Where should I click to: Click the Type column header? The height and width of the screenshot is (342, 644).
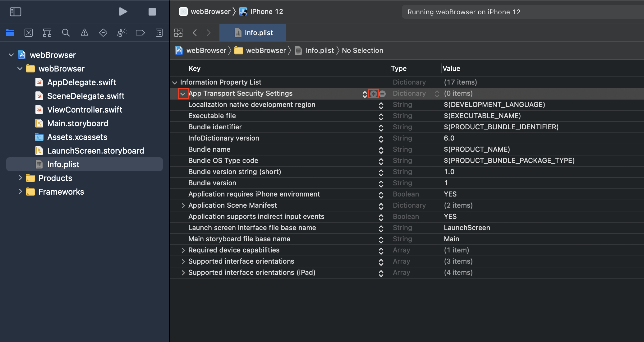tap(399, 68)
